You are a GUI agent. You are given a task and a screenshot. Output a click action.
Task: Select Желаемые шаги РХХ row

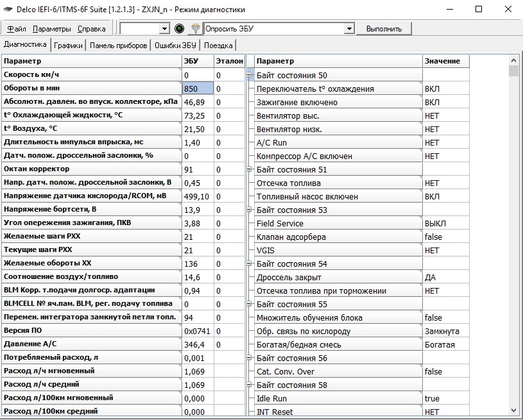pos(92,236)
